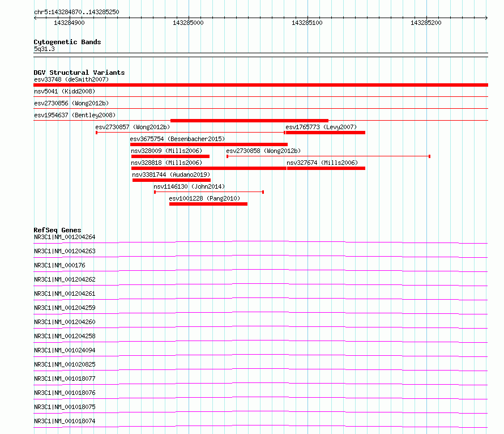The height and width of the screenshot is (434, 504).
Task: Open the esv1954637 (Bentley2008) variant label
Action: click(x=75, y=115)
